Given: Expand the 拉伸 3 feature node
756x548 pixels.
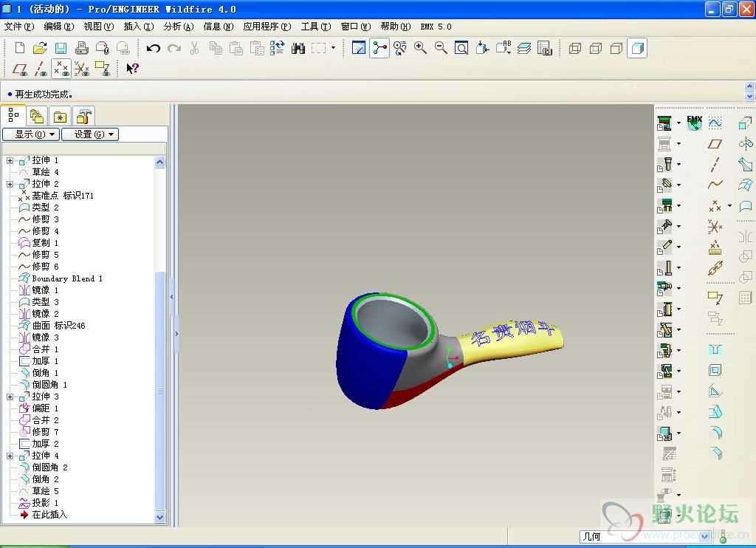Looking at the screenshot, I should pyautogui.click(x=10, y=397).
